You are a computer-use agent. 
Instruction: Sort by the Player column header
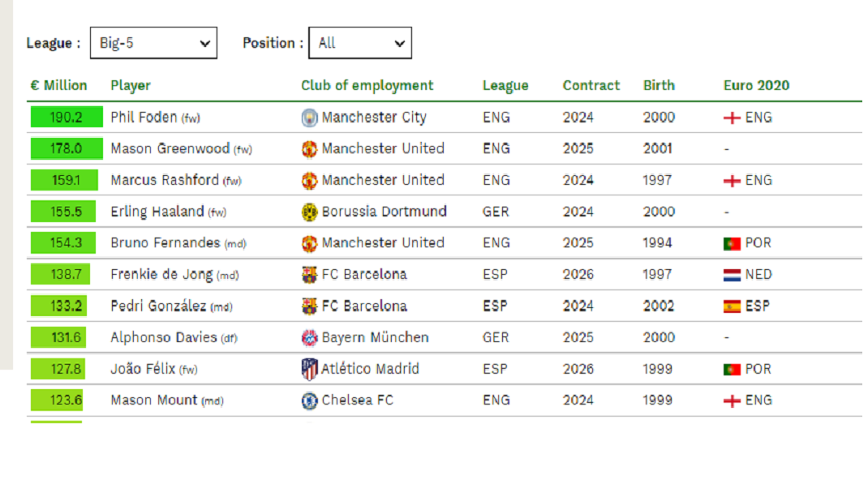point(131,85)
